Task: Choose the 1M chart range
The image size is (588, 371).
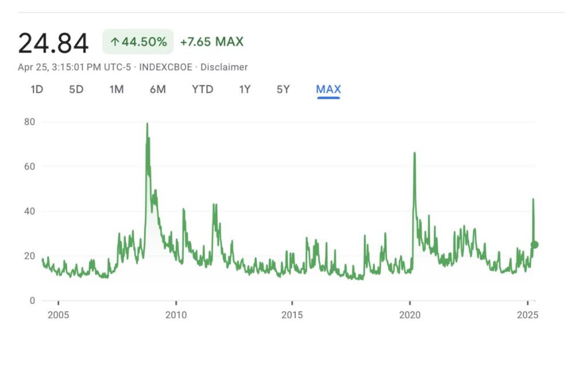Action: (116, 89)
